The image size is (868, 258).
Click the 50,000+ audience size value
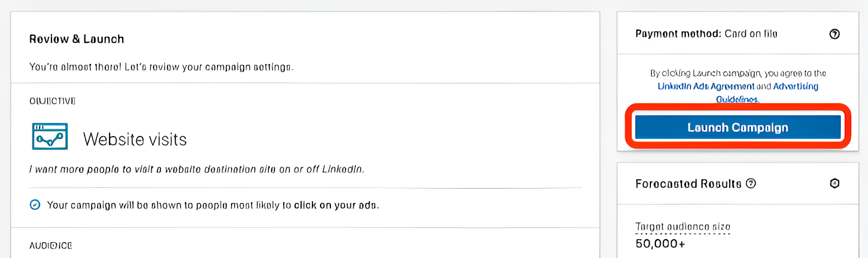pos(660,244)
